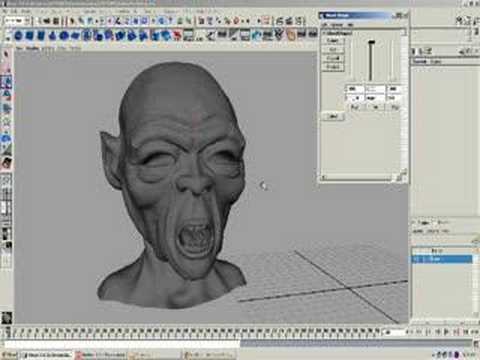Click the red arrow shelf icon
The width and height of the screenshot is (480, 360).
pos(178,35)
